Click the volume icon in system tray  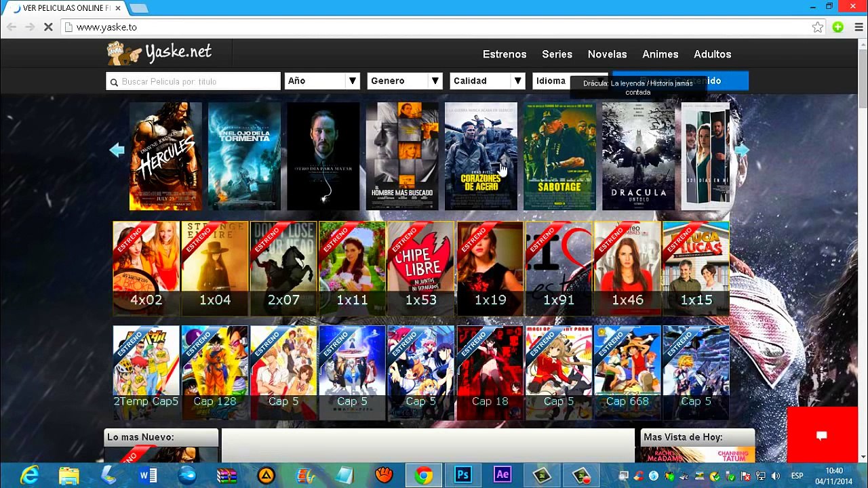776,476
